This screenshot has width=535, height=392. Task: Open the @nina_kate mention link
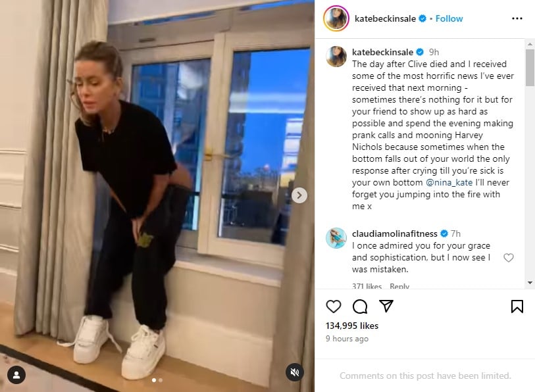point(449,183)
